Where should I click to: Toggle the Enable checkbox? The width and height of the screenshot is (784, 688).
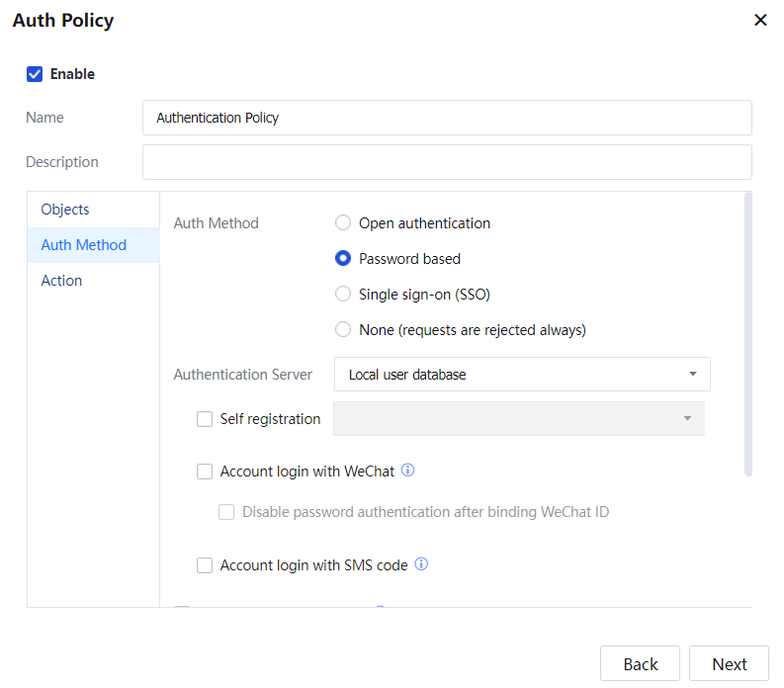tap(35, 74)
